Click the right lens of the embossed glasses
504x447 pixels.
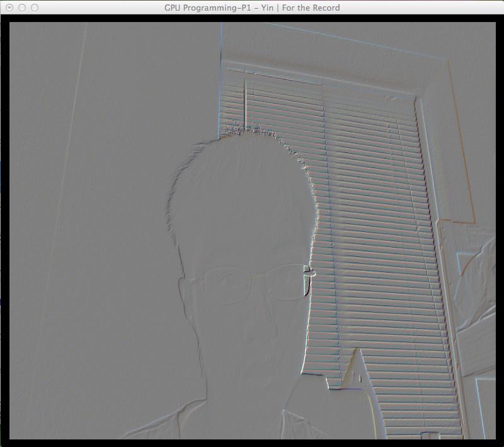click(x=285, y=282)
